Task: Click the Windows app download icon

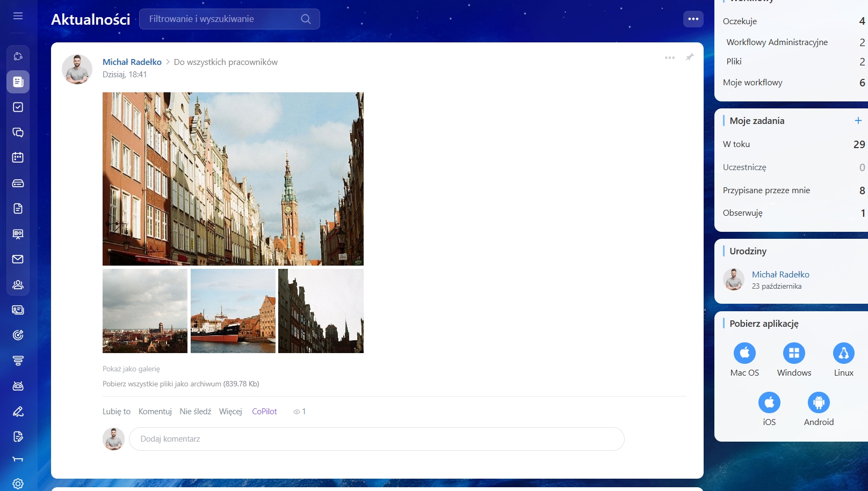Action: tap(794, 353)
